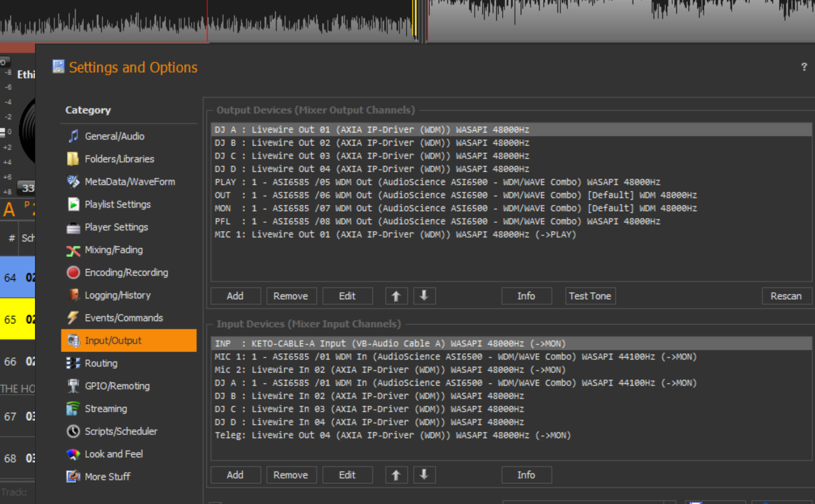
Task: Open the question mark help button
Action: [804, 68]
